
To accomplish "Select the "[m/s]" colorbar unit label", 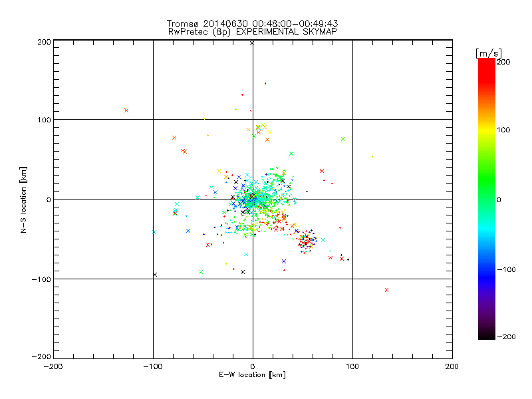I will pyautogui.click(x=489, y=53).
